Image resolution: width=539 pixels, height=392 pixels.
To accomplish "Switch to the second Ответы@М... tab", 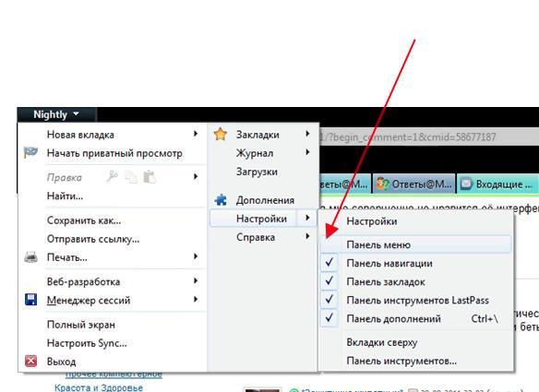I will coord(413,184).
